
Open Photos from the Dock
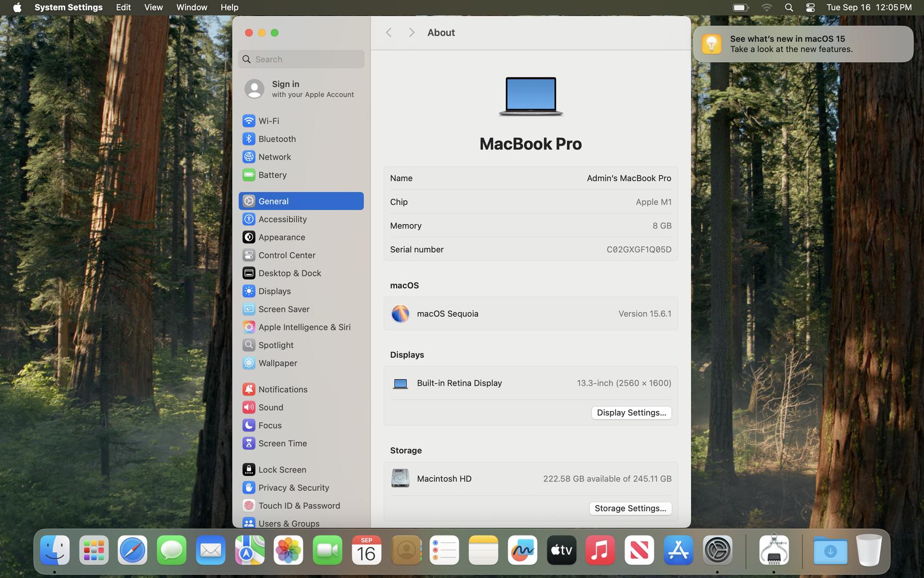click(288, 550)
